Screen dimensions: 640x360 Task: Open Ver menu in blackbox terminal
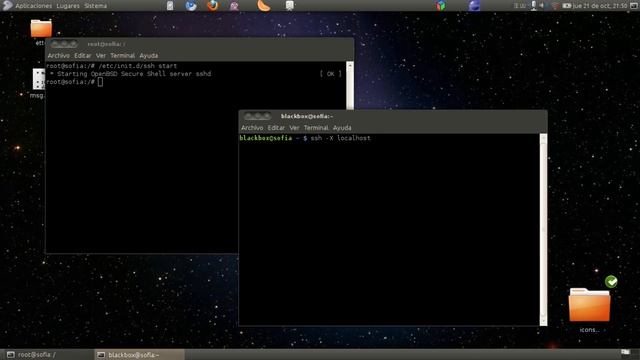(294, 128)
